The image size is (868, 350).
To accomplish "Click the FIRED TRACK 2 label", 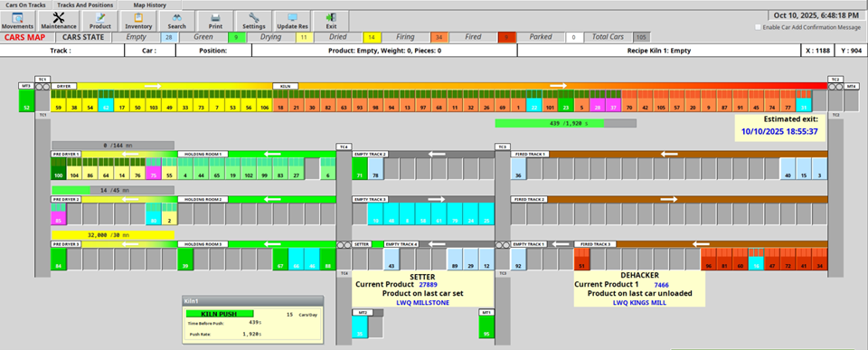I will point(530,199).
